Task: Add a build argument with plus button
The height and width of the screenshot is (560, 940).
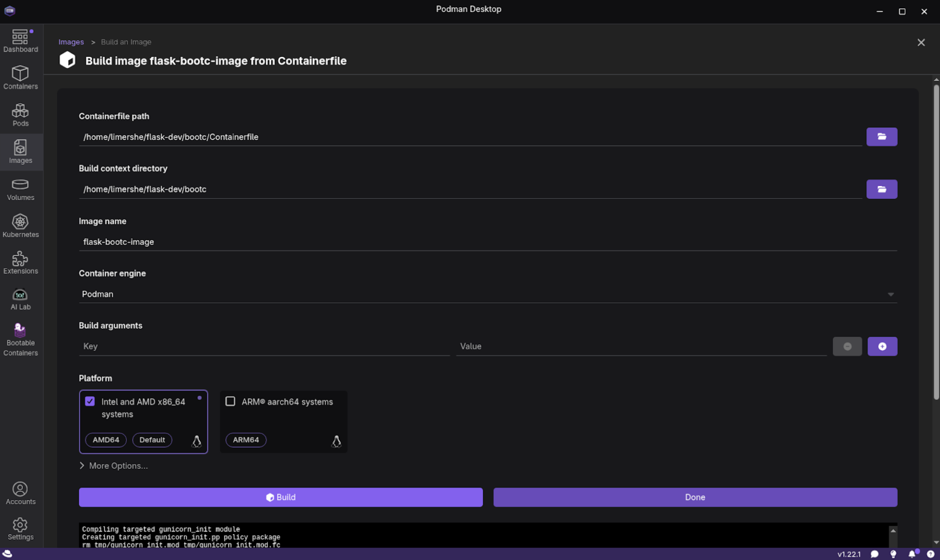Action: [x=882, y=346]
